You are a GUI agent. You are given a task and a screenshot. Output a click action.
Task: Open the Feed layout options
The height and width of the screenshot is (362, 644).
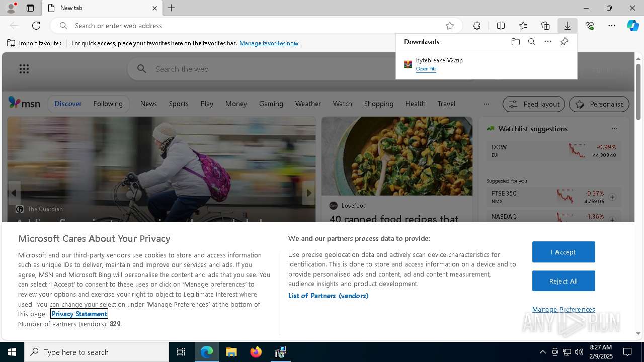click(x=534, y=104)
